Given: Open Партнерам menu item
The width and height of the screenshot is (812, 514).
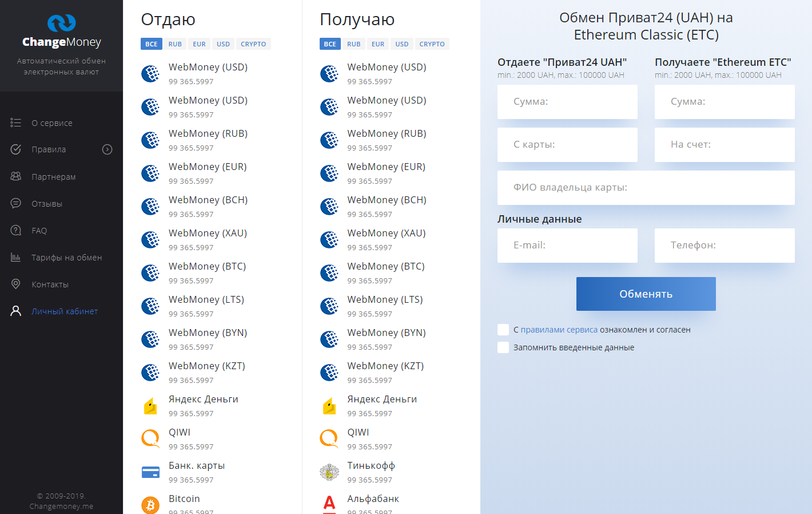Looking at the screenshot, I should 54,177.
